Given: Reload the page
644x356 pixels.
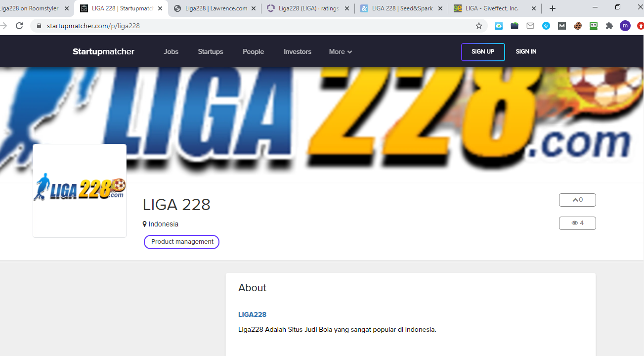Looking at the screenshot, I should pos(19,26).
